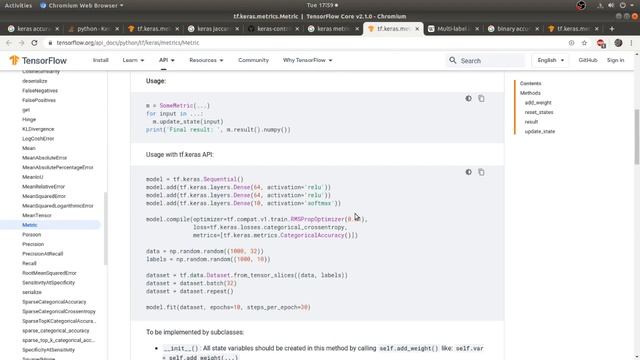Open the English language selector
The width and height of the screenshot is (640, 360).
[x=550, y=60]
